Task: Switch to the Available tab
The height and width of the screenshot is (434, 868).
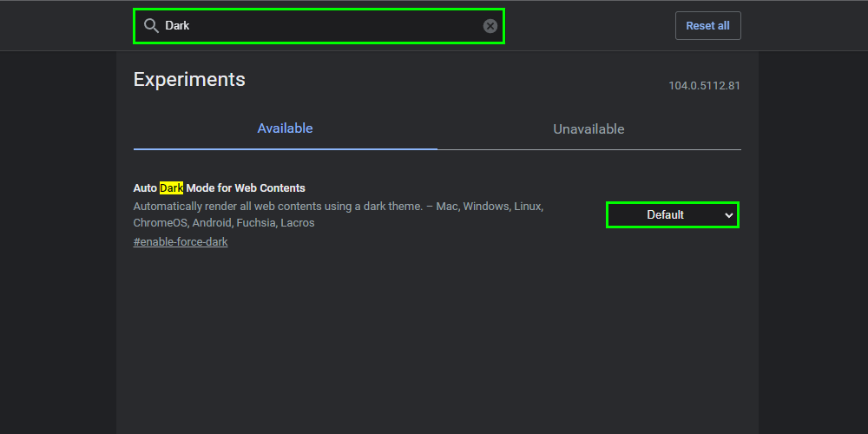Action: tap(285, 128)
